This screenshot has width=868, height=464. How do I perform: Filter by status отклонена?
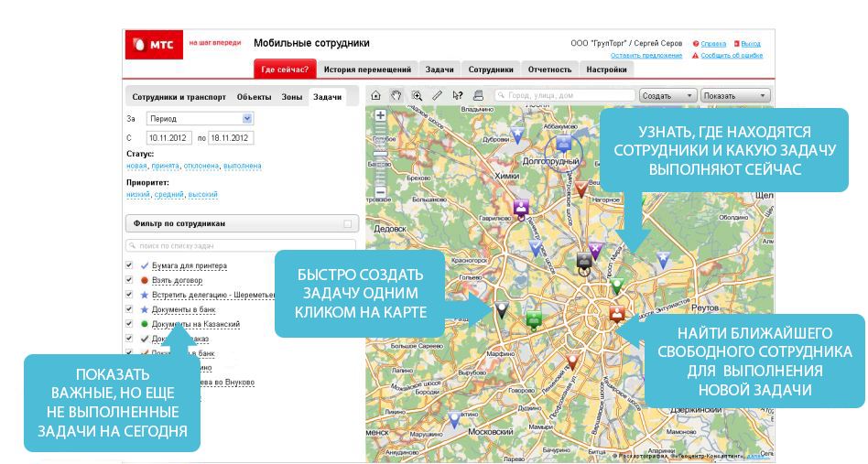tap(201, 166)
